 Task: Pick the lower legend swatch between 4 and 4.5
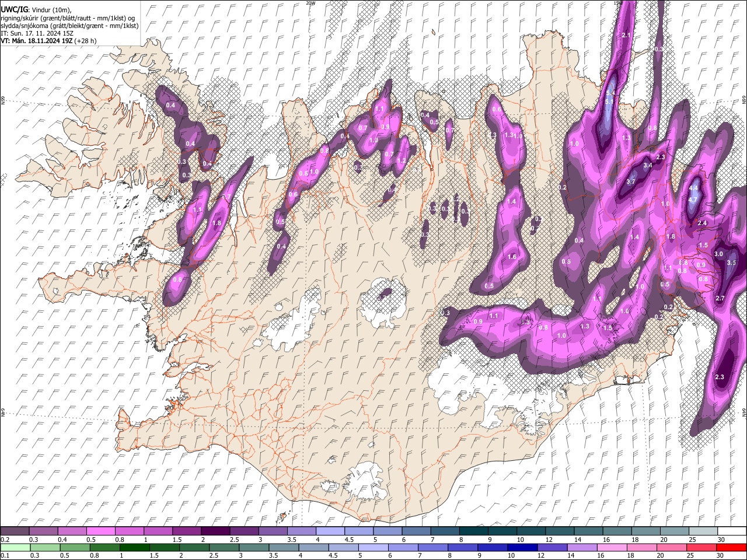314,547
